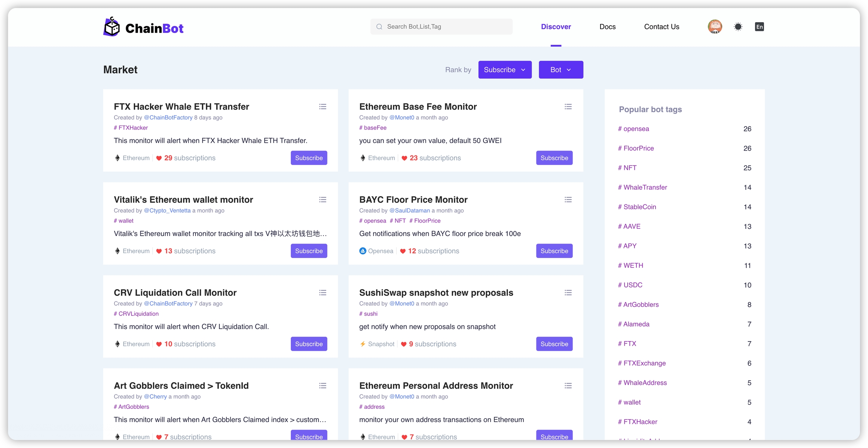Select the # WhaleTransfer popular tag

point(642,187)
